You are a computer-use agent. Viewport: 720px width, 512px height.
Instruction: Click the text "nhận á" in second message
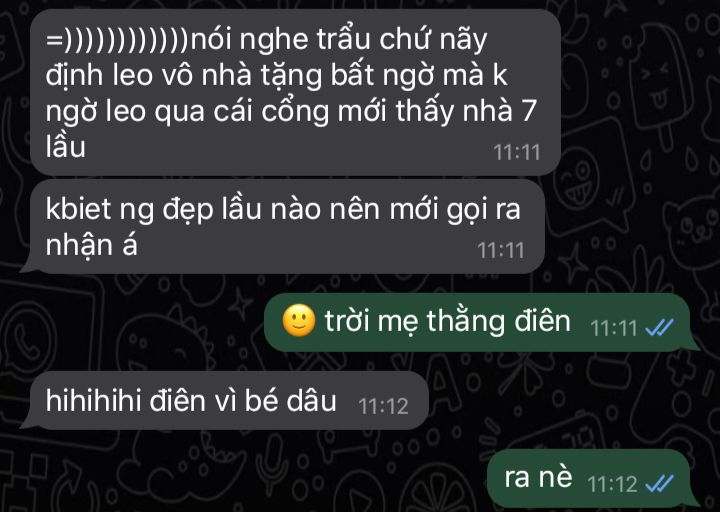pos(91,246)
